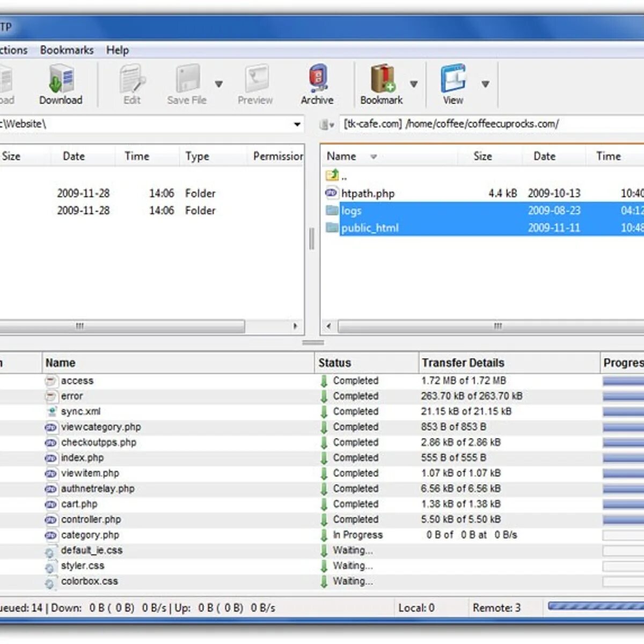Open the Bookmarks menu
This screenshot has width=644, height=644.
click(67, 50)
